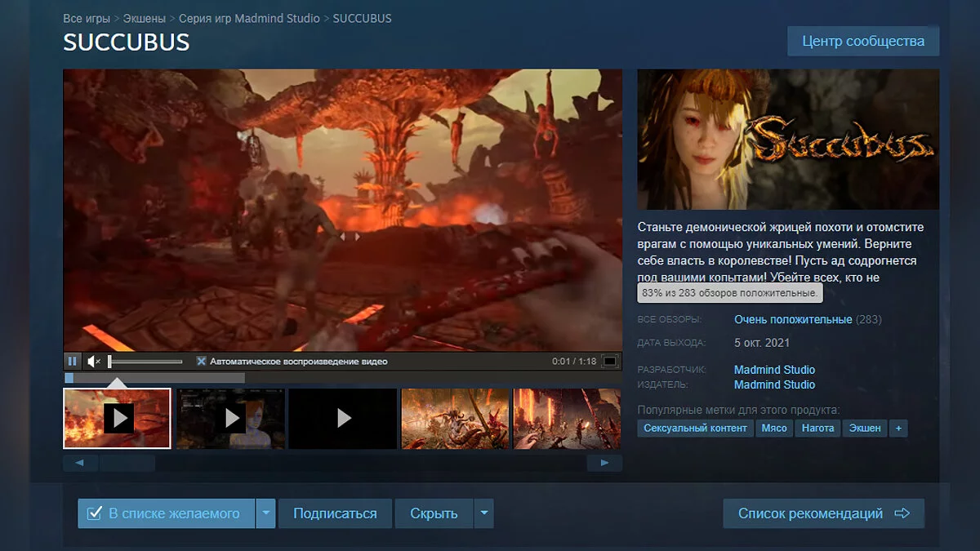Screen dimensions: 980x551
Task: Play the third video thumbnail
Action: click(343, 418)
